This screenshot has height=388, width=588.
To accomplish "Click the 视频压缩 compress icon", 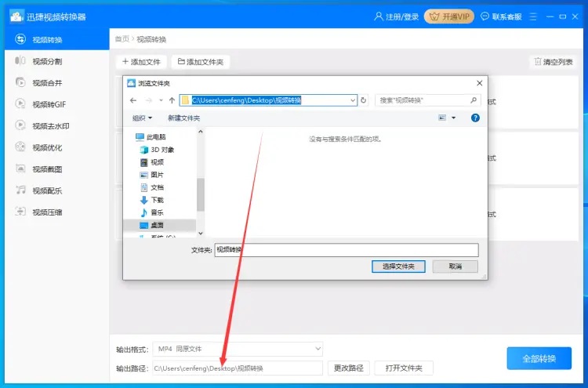I will [x=20, y=212].
